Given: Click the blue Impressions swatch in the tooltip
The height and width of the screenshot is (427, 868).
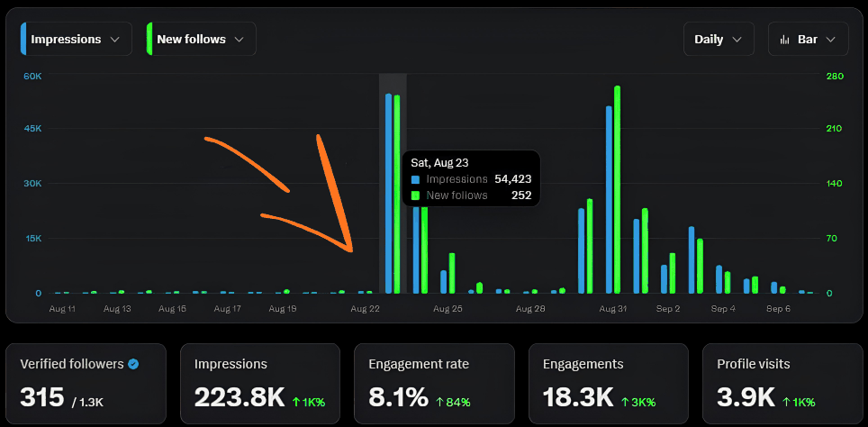Looking at the screenshot, I should coord(415,179).
